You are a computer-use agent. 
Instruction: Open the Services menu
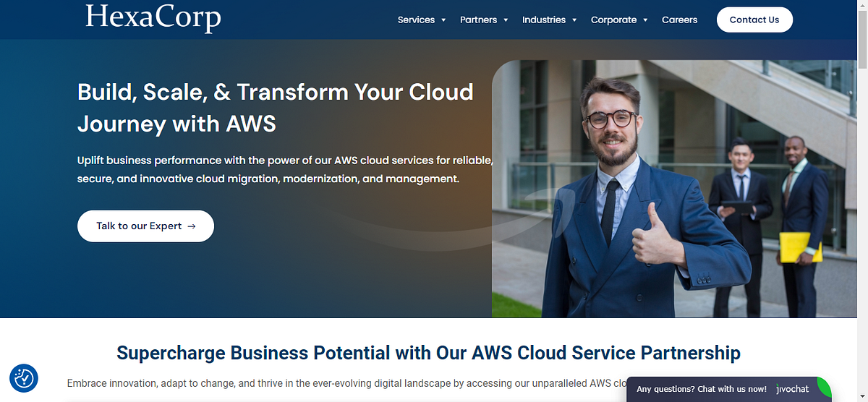(x=416, y=20)
